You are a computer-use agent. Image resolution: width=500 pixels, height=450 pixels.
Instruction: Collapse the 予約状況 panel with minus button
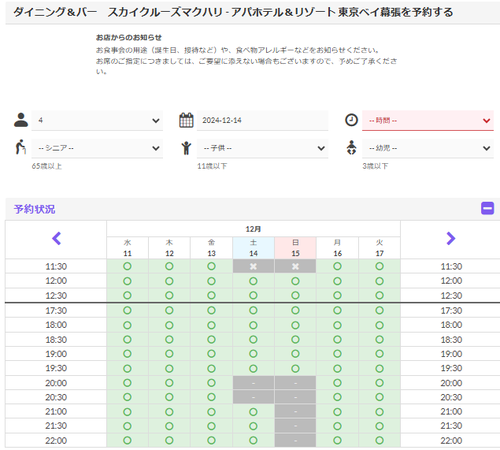(x=487, y=208)
